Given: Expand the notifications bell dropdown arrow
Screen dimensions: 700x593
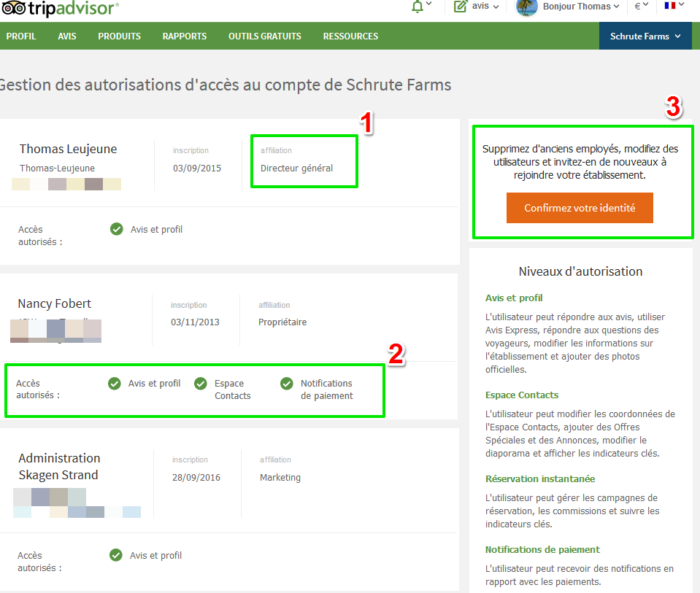Looking at the screenshot, I should (428, 4).
